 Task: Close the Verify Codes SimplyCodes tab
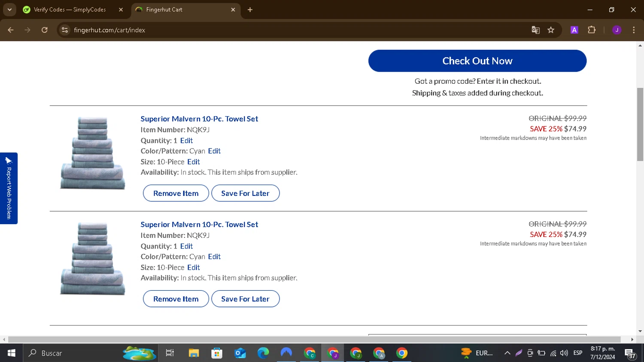[x=121, y=9]
